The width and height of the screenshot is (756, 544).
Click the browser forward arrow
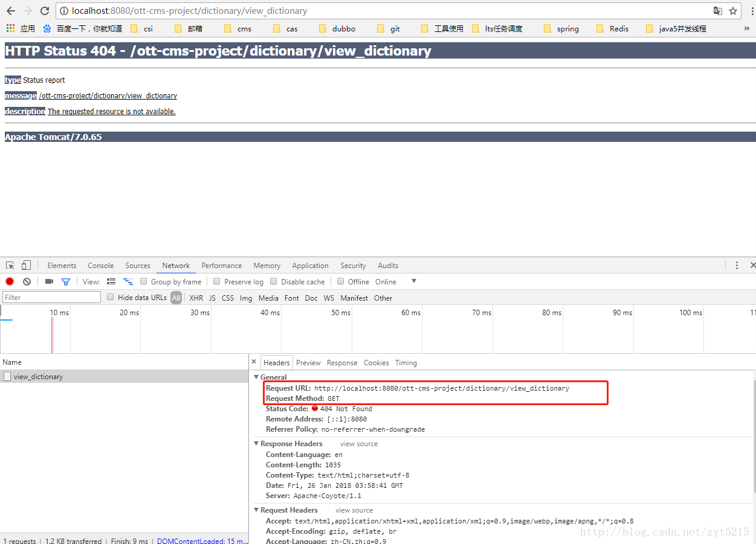pyautogui.click(x=28, y=11)
